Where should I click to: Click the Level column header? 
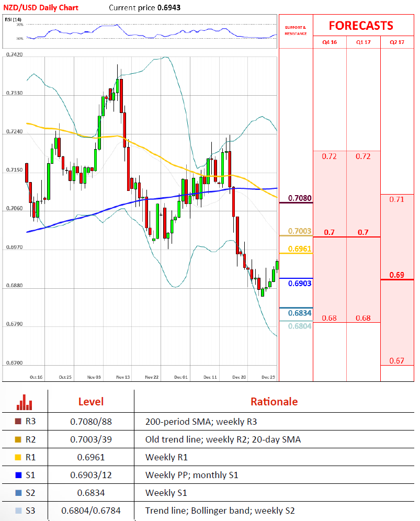coord(91,401)
